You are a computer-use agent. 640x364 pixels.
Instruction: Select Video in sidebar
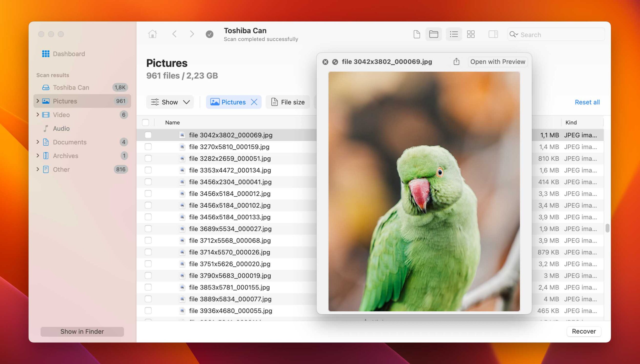click(82, 115)
